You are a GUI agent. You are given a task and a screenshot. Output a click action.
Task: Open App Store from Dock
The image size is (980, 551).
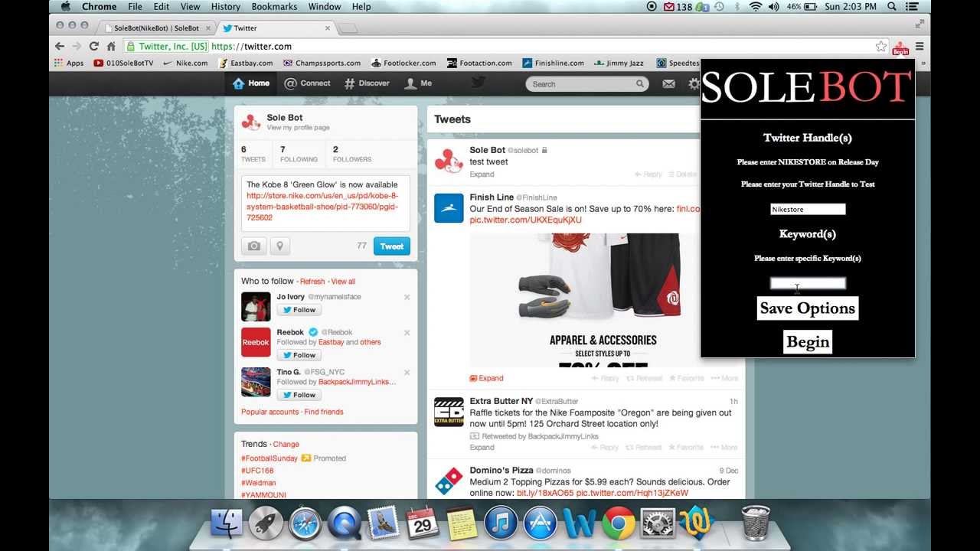click(540, 523)
